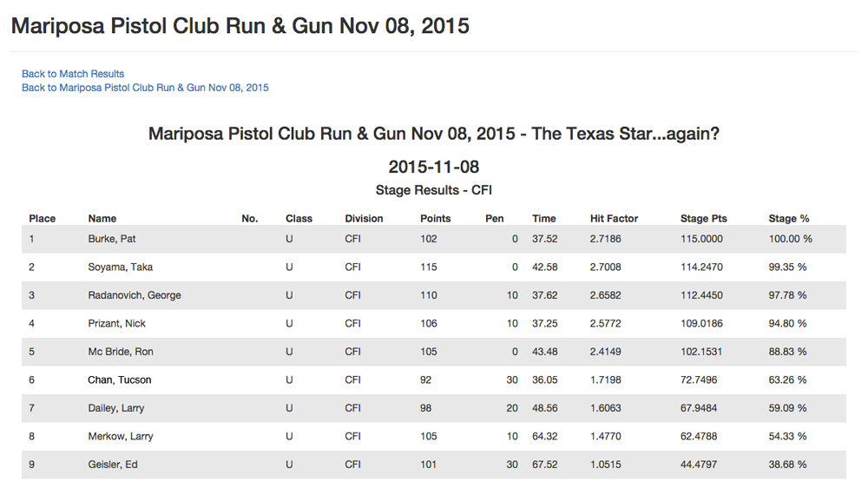This screenshot has height=495, width=868.
Task: Select Dailey, Larry in the table
Action: pyautogui.click(x=116, y=408)
